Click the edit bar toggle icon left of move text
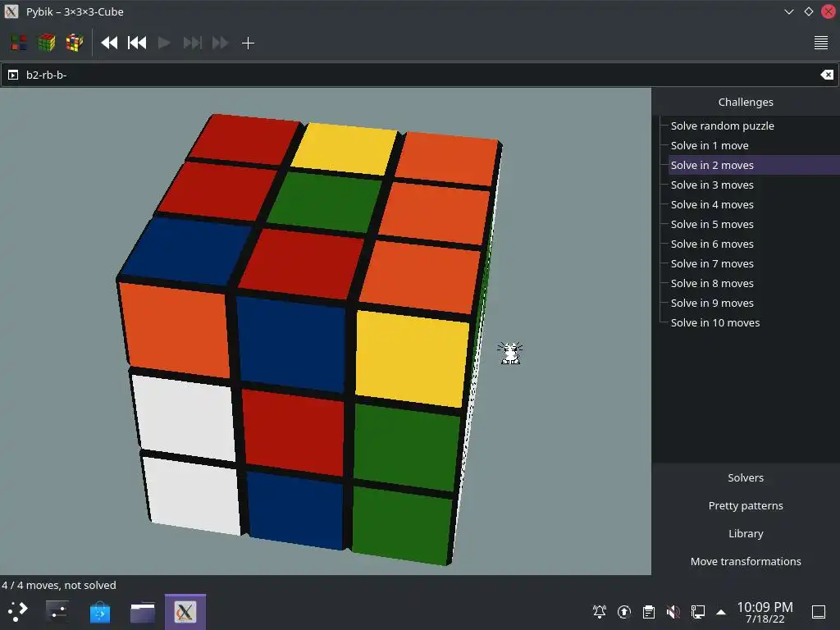Viewport: 840px width, 630px height. pyautogui.click(x=13, y=75)
